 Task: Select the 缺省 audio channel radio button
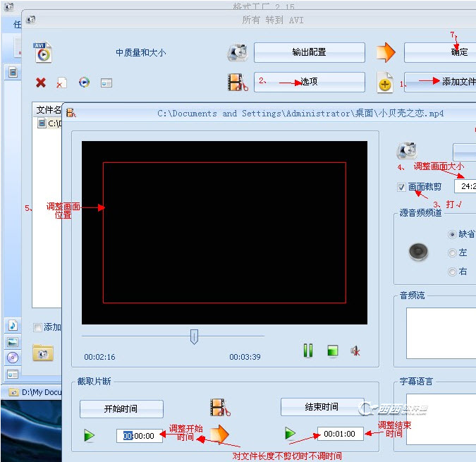452,234
